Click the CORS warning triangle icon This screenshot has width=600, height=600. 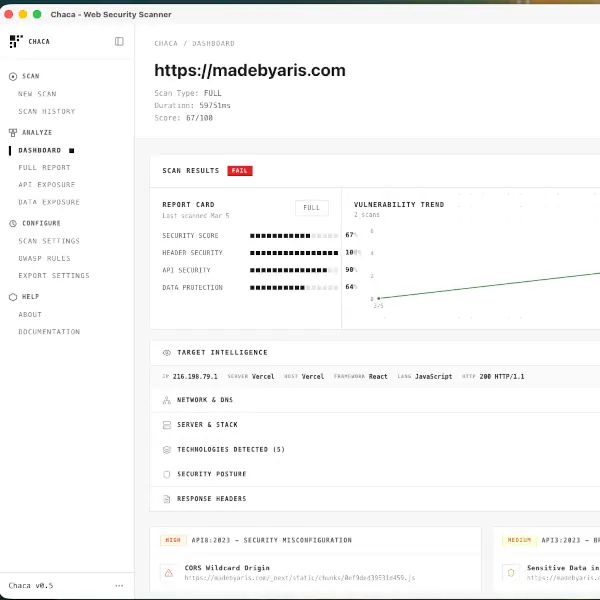point(168,573)
